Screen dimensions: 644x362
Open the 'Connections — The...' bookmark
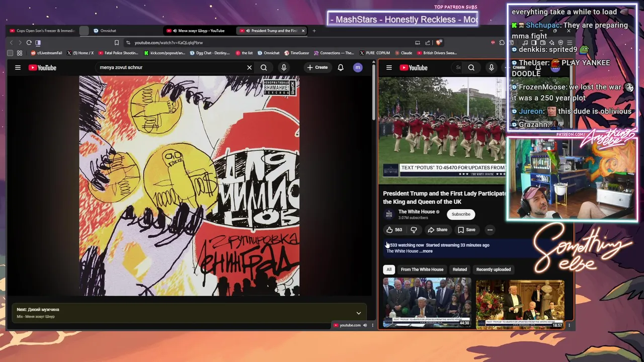(x=334, y=53)
